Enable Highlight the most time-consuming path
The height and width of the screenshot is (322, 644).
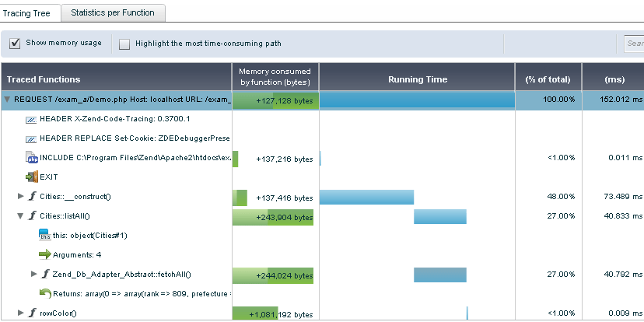[124, 44]
